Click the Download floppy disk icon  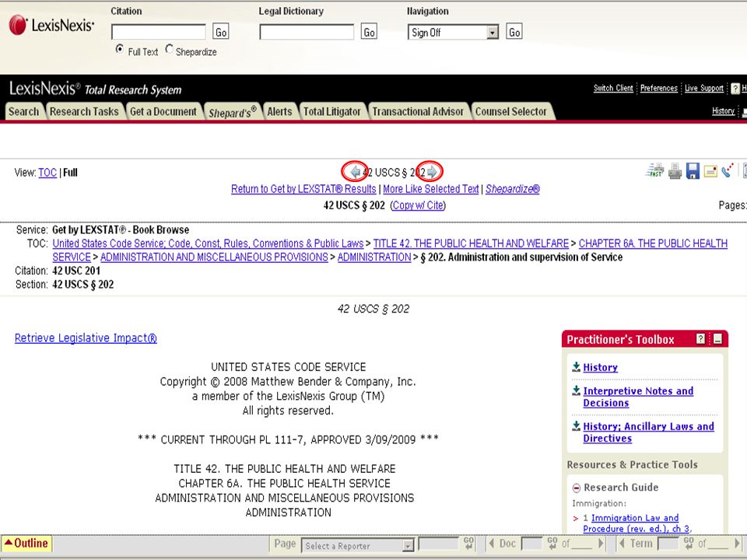click(693, 170)
